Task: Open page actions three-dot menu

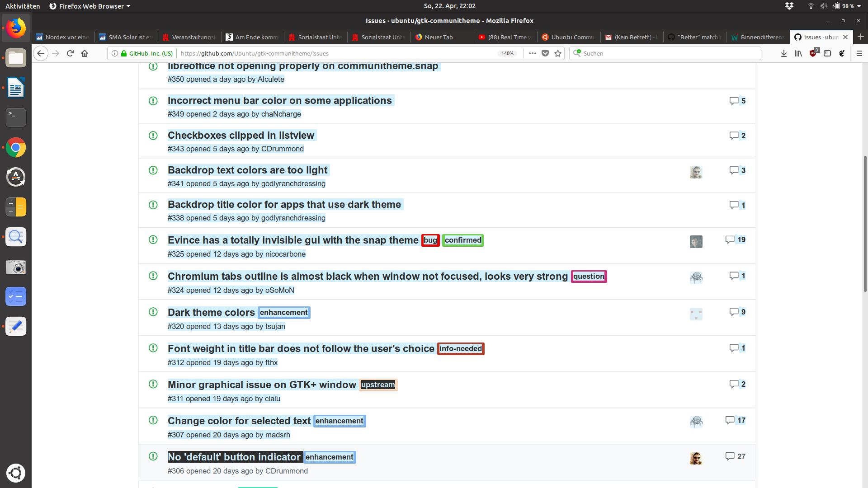Action: click(x=533, y=53)
